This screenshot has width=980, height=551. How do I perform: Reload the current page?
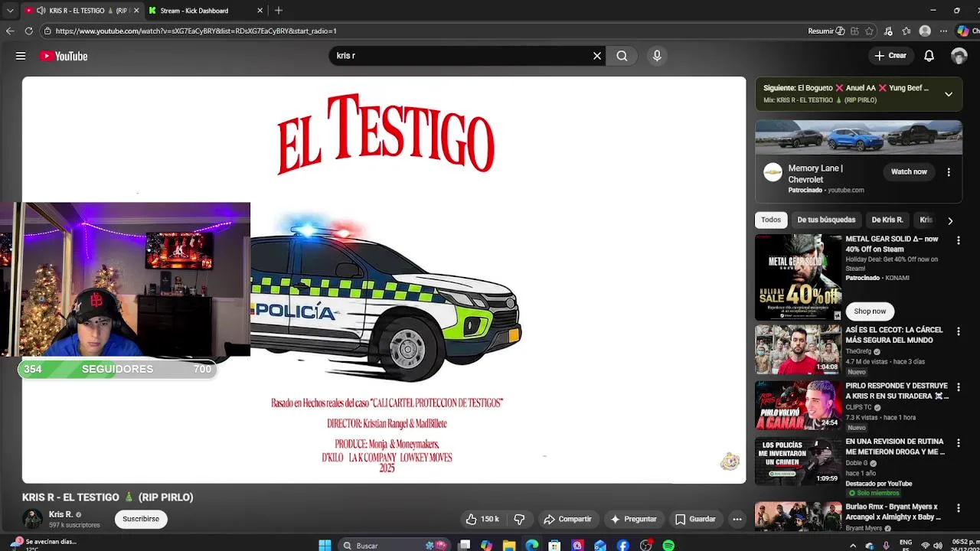(28, 31)
